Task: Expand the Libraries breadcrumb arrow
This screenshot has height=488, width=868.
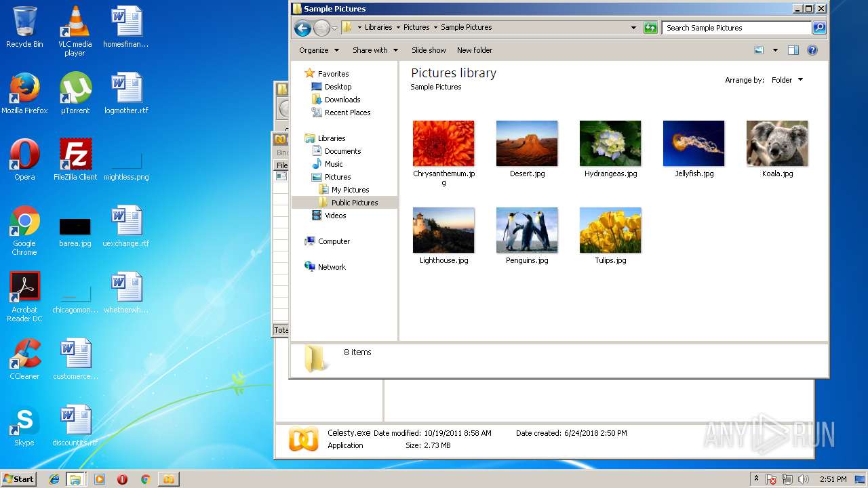Action: tap(398, 28)
